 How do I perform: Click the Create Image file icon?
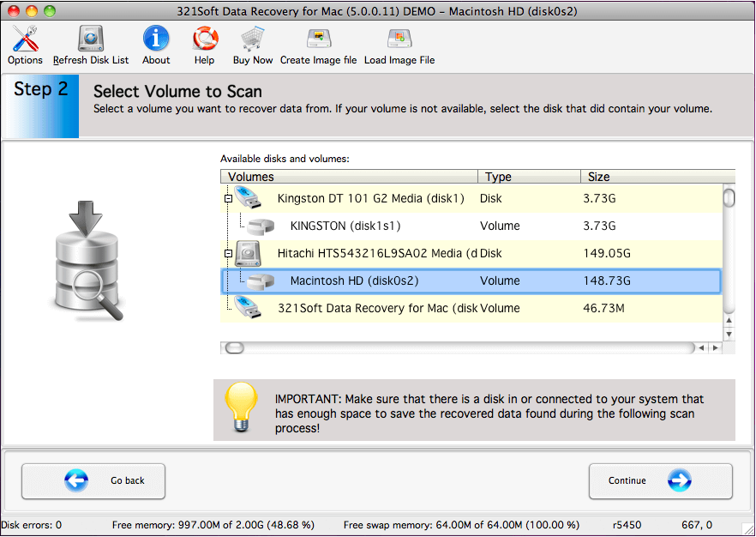[319, 38]
